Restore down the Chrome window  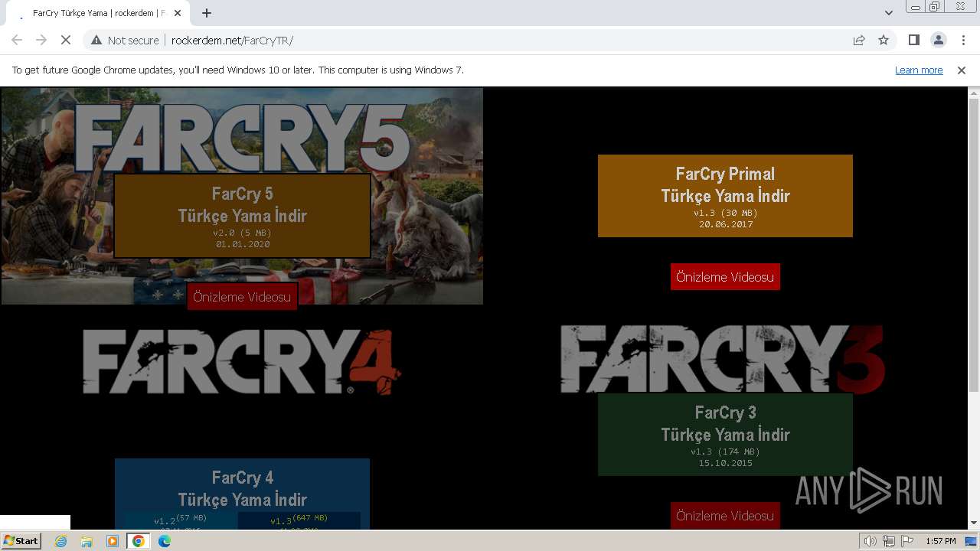(x=935, y=7)
